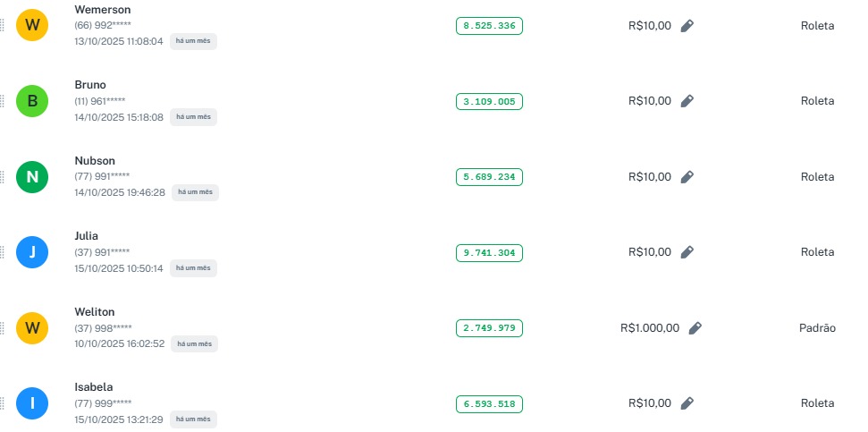Image resolution: width=868 pixels, height=432 pixels.
Task: Edit Nubson's amount using the pencil icon
Action: pyautogui.click(x=687, y=177)
